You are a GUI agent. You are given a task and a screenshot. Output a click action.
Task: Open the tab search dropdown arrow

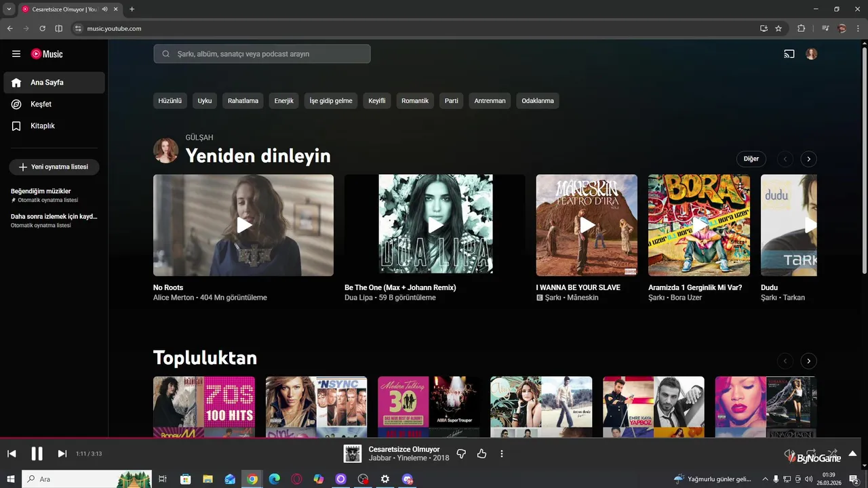[9, 9]
